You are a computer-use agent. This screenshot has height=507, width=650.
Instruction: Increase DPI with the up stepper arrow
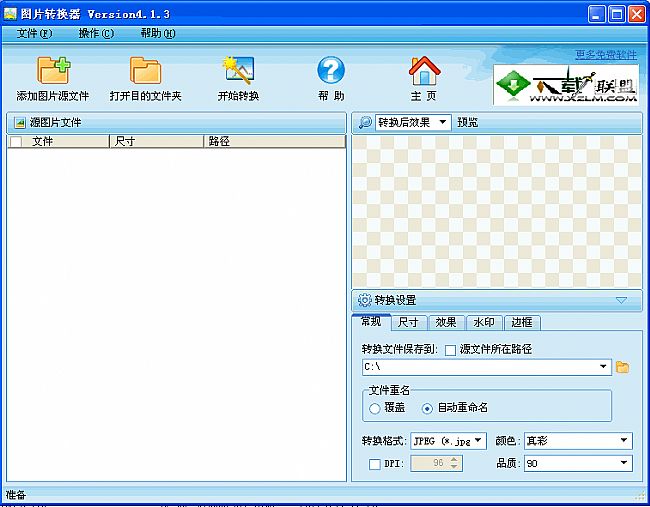click(454, 459)
